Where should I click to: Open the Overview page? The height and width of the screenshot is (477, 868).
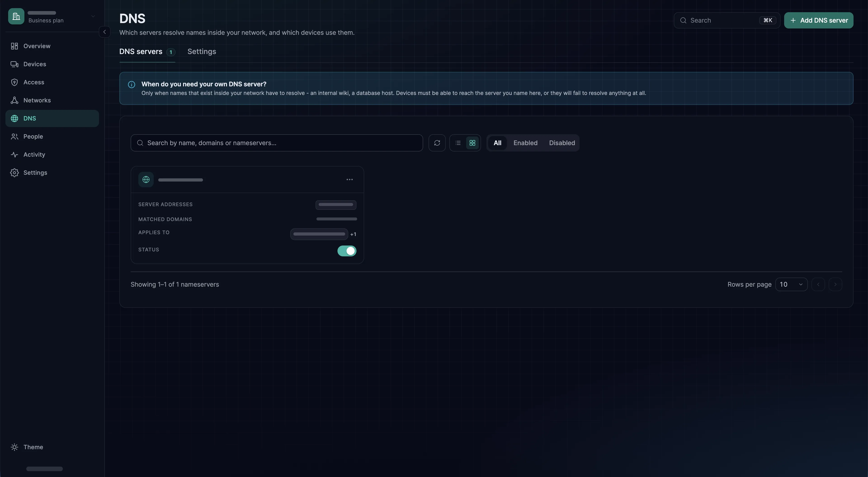coord(52,46)
